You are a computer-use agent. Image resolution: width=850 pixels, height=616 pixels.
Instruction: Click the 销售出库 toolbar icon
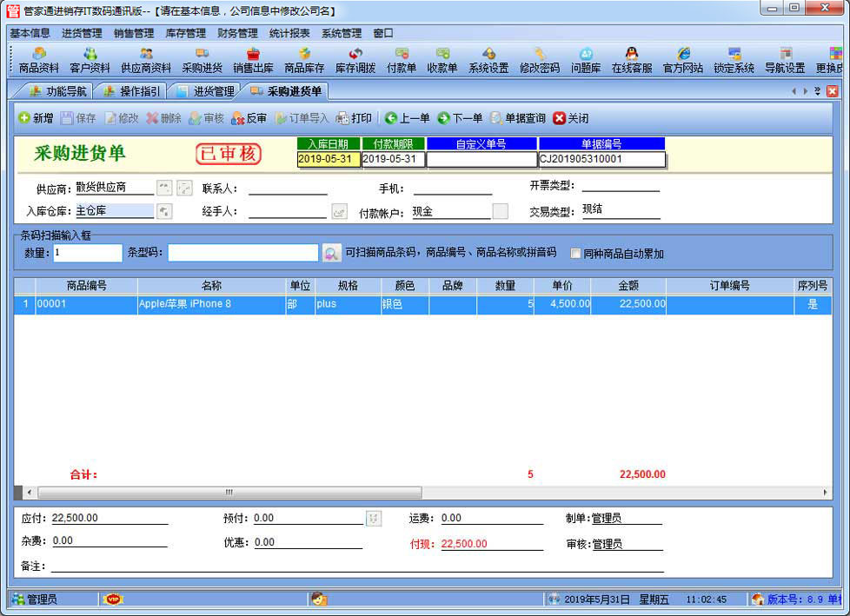coord(253,60)
